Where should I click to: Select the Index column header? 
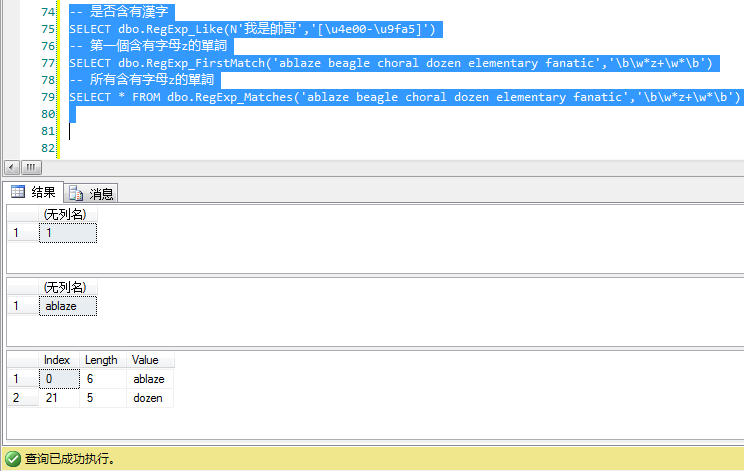coord(58,360)
